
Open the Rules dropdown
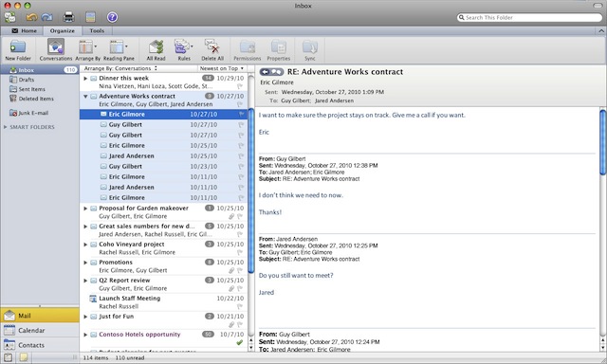[184, 50]
